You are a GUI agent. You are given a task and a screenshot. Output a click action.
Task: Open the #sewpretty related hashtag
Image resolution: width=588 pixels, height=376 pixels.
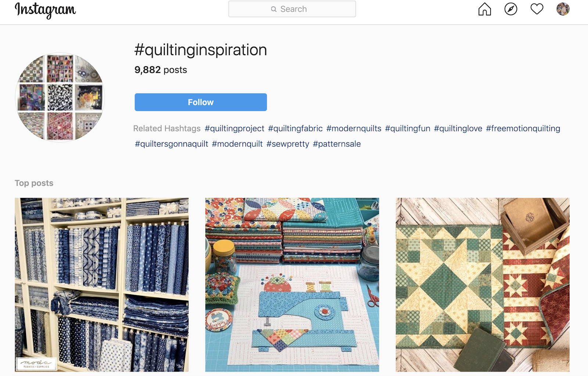pos(288,144)
